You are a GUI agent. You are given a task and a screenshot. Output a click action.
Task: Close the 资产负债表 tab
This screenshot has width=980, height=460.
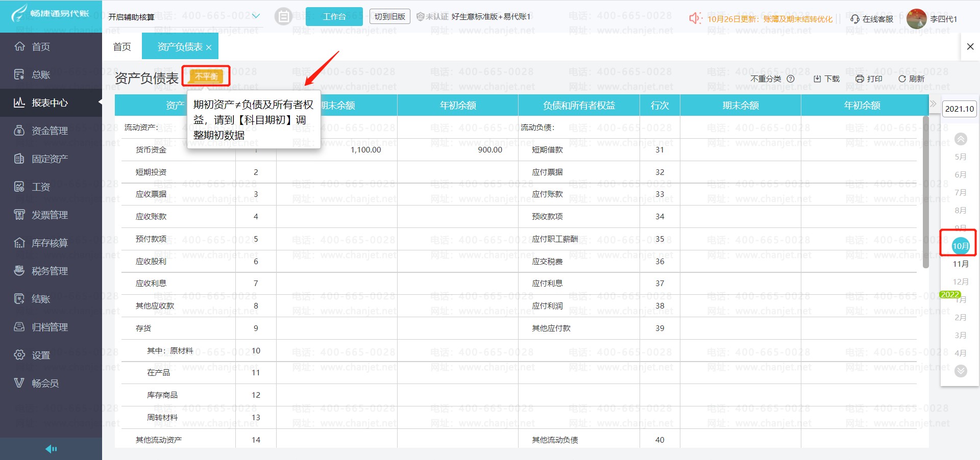(209, 47)
